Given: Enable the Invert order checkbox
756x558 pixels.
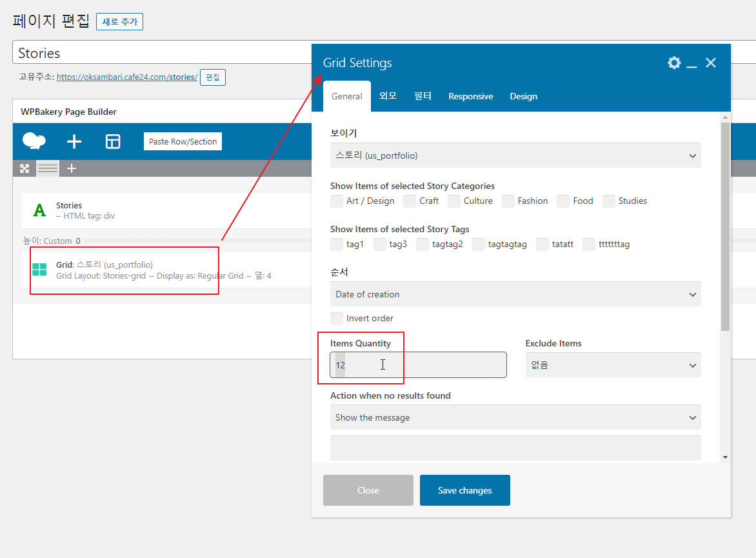Looking at the screenshot, I should point(337,318).
